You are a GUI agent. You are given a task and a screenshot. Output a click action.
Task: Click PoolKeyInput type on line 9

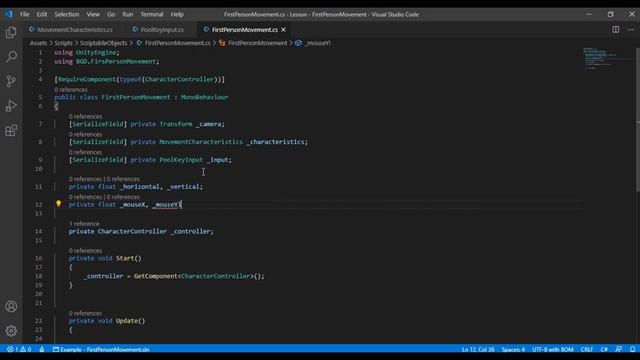(181, 160)
